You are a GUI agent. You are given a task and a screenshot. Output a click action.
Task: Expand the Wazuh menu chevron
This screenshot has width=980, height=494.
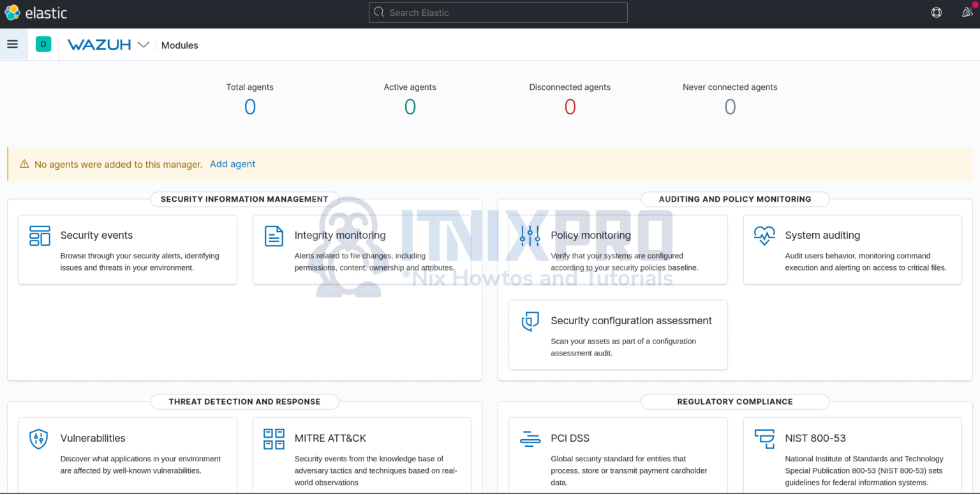pyautogui.click(x=144, y=45)
